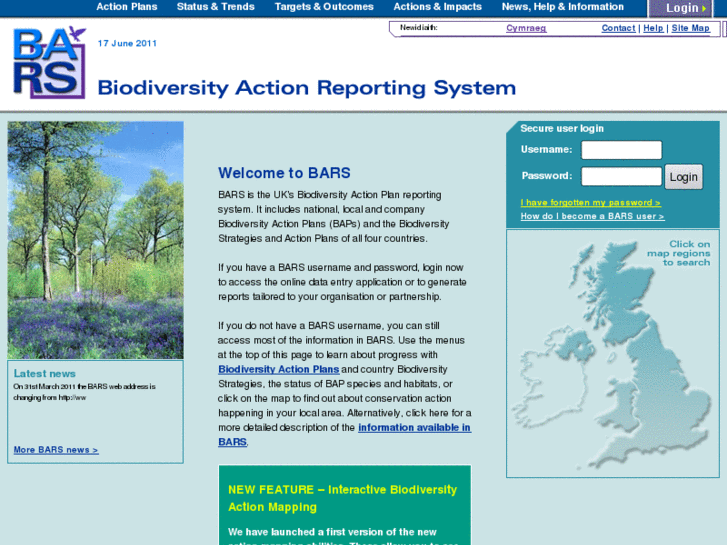Click 'I have forgotten my password' link

click(590, 203)
